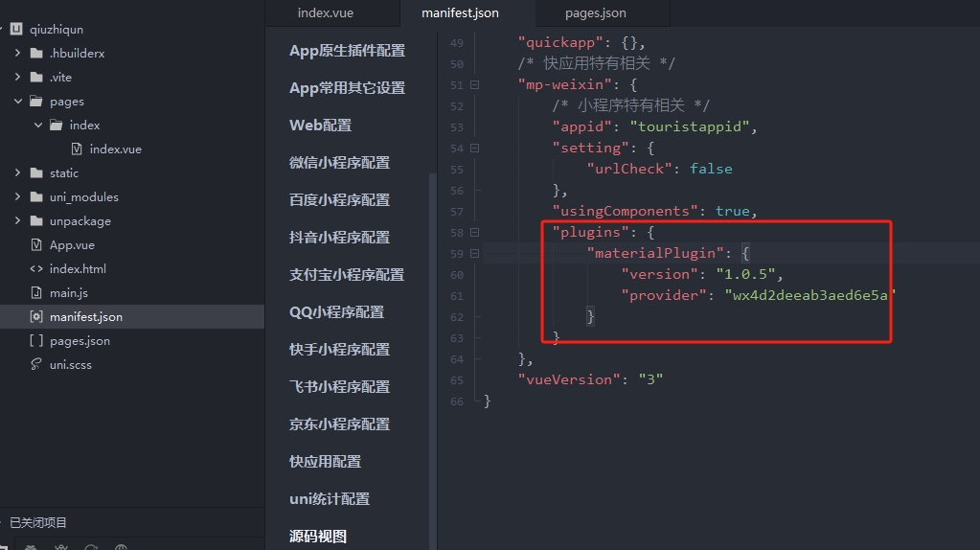This screenshot has height=550, width=980.
Task: Click the provider id wx4d2deeab3aed6e5a
Action: pos(810,296)
